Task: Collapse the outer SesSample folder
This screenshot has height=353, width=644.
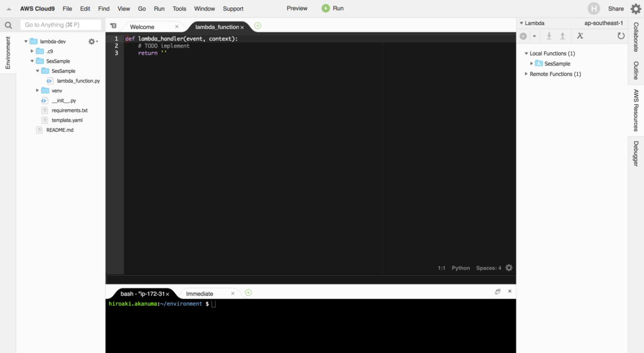Action: click(32, 61)
